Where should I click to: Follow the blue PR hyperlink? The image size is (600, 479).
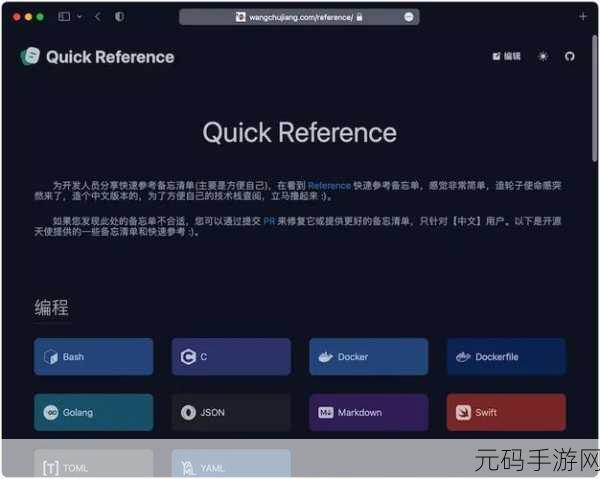click(x=269, y=221)
